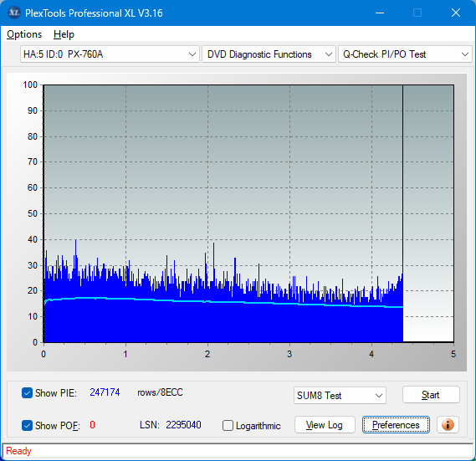The image size is (476, 461).
Task: Open the Preferences button
Action: pos(396,424)
